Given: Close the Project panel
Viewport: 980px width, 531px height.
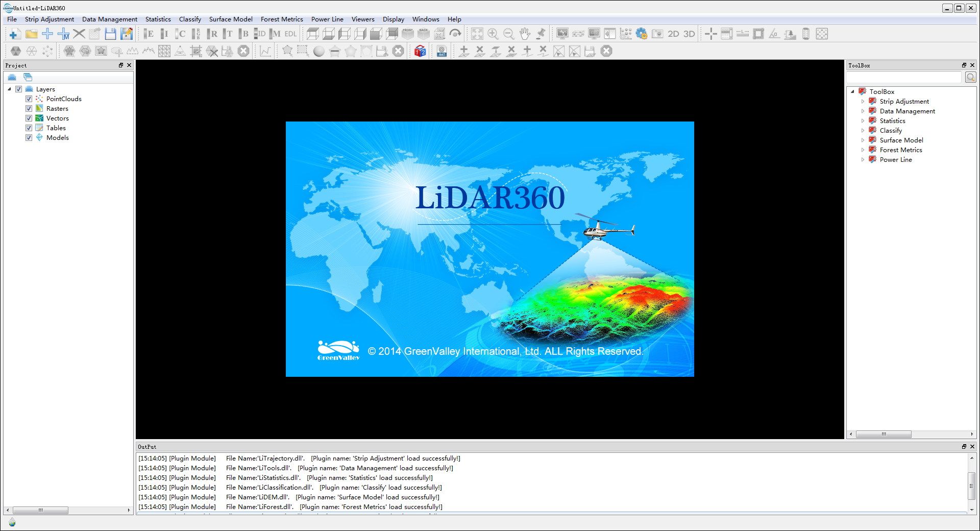Looking at the screenshot, I should point(129,65).
